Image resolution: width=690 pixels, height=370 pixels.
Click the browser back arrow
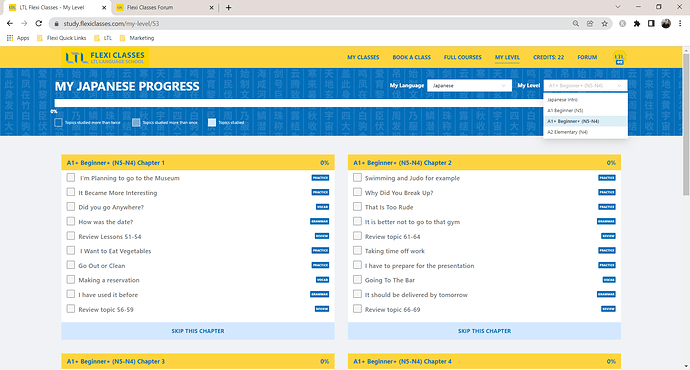pos(10,23)
